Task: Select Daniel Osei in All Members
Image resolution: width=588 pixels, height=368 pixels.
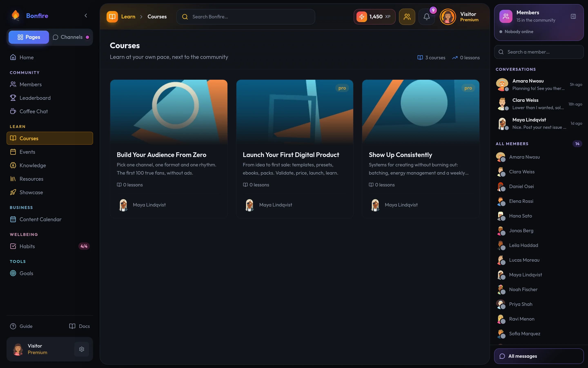Action: click(539, 186)
